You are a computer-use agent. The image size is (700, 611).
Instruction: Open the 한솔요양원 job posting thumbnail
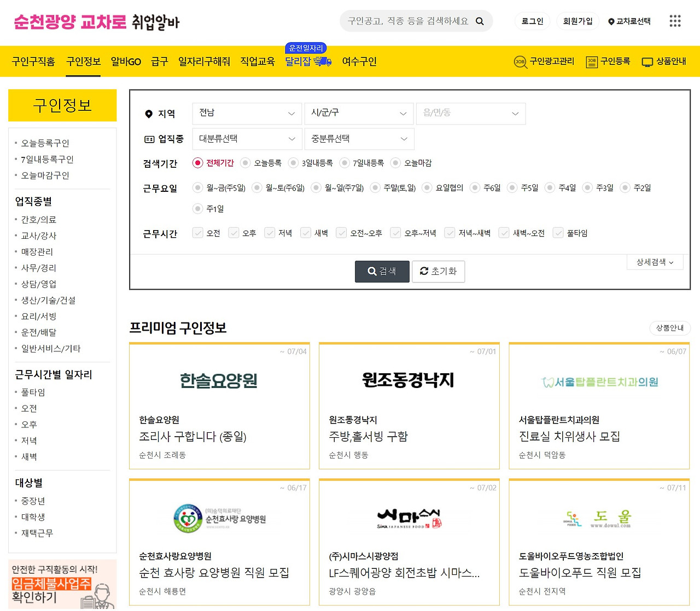tap(219, 381)
